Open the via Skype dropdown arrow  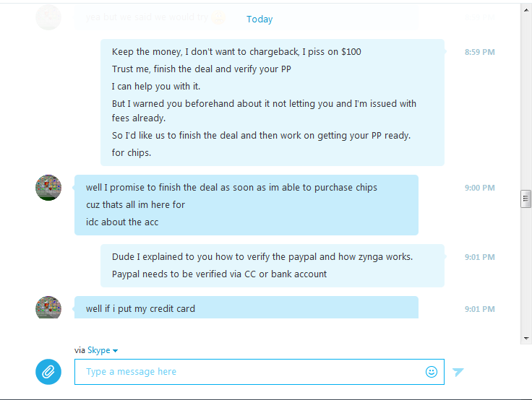click(116, 351)
